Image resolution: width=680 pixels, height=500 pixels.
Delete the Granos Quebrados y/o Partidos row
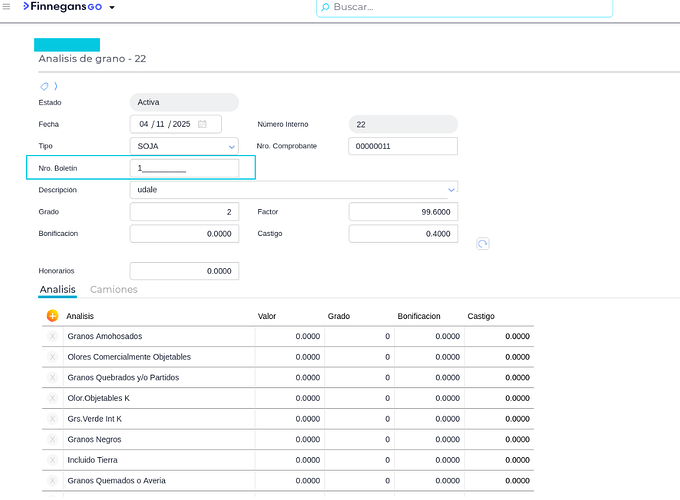click(52, 377)
